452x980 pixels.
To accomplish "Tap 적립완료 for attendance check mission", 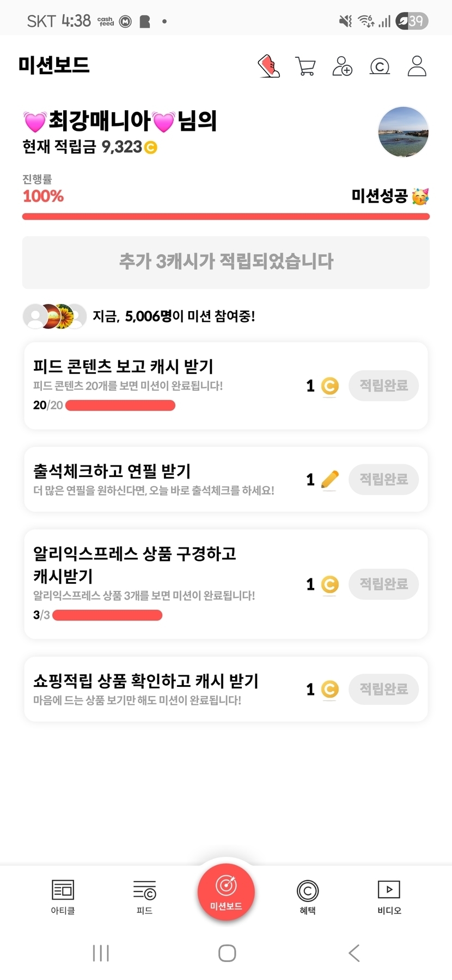I will (383, 480).
